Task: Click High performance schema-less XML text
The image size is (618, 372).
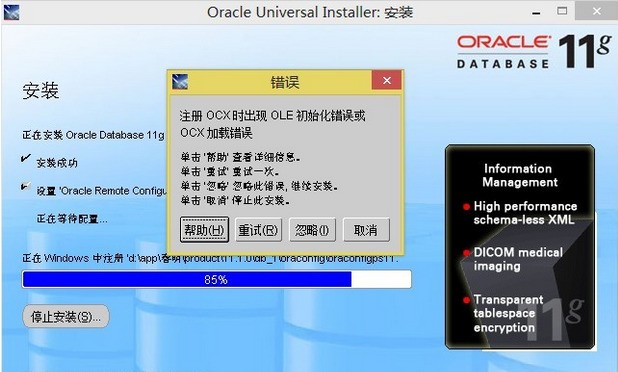Action: 525,213
